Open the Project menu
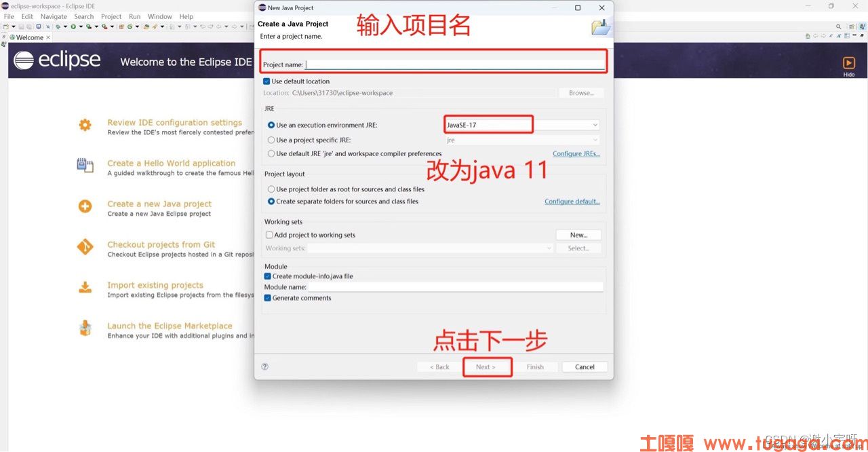 pos(111,16)
